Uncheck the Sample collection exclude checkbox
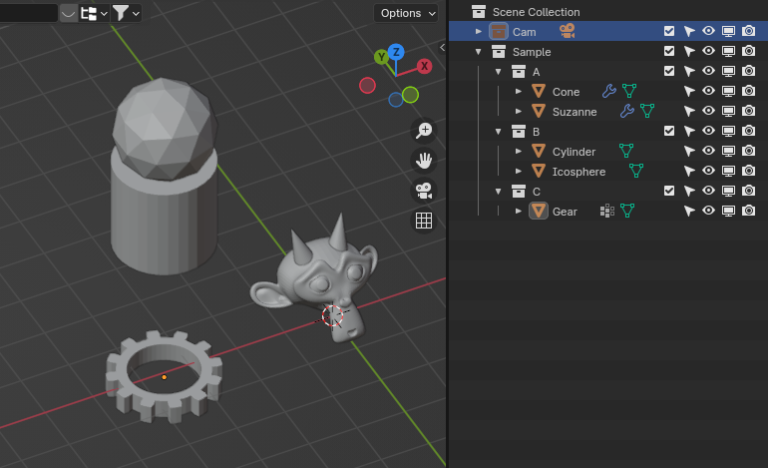Viewport: 768px width, 468px height. pyautogui.click(x=669, y=51)
